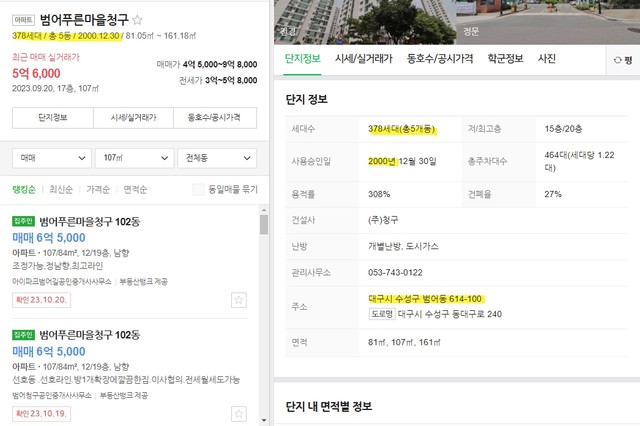Check the 동일매물 묶기 checkbox
Image resolution: width=640 pixels, height=426 pixels.
pyautogui.click(x=198, y=189)
